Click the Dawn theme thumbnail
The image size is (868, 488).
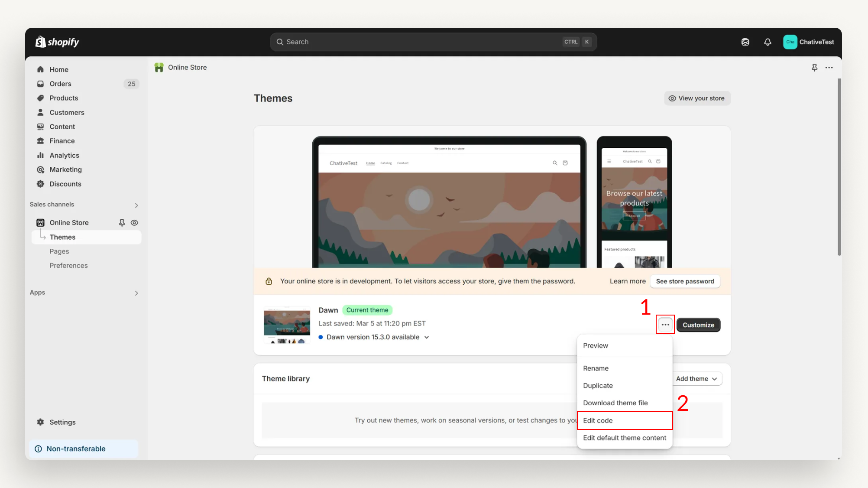pos(287,325)
